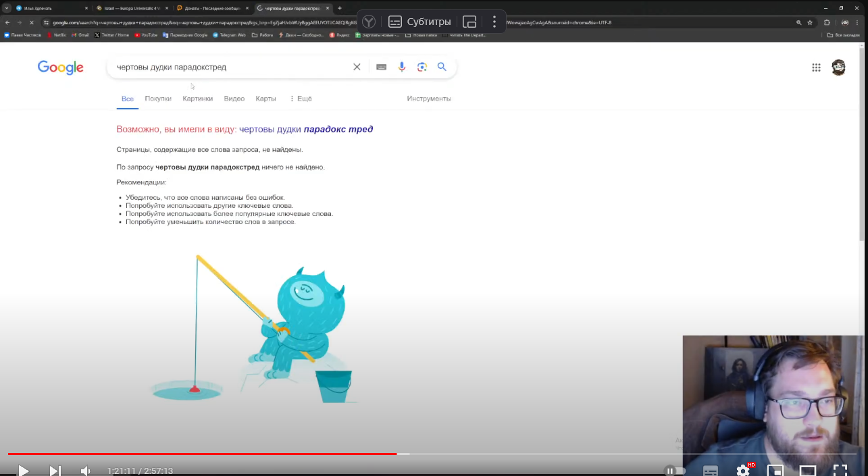
Task: Toggle the autoplay switch
Action: click(675, 471)
